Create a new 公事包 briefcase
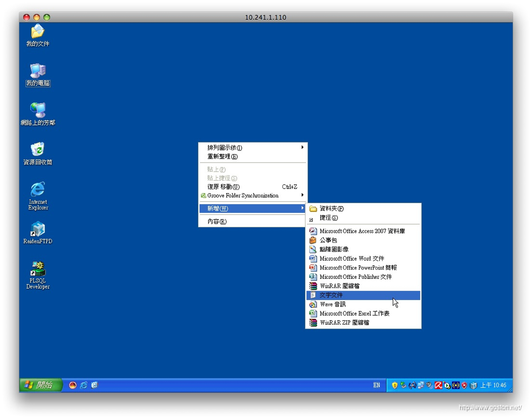Viewport: 532px width, 419px height. pyautogui.click(x=363, y=240)
